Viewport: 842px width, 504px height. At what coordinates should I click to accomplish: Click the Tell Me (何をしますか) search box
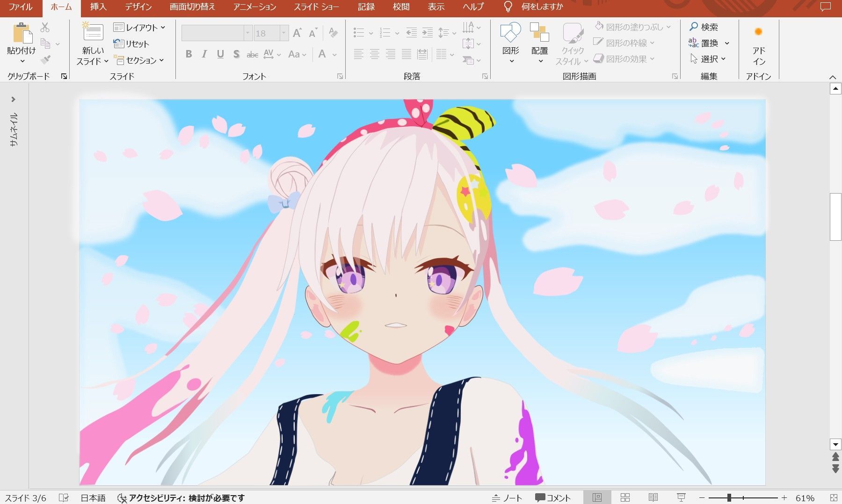(x=542, y=7)
